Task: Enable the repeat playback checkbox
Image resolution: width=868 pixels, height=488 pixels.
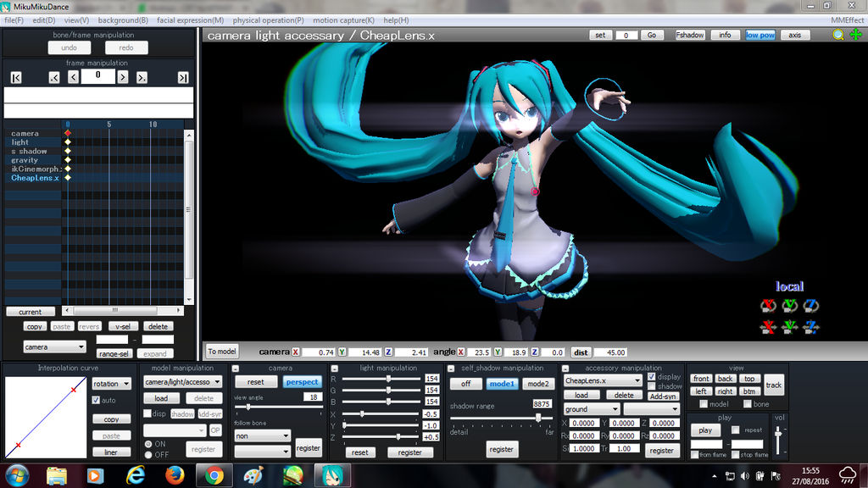Action: (x=735, y=430)
